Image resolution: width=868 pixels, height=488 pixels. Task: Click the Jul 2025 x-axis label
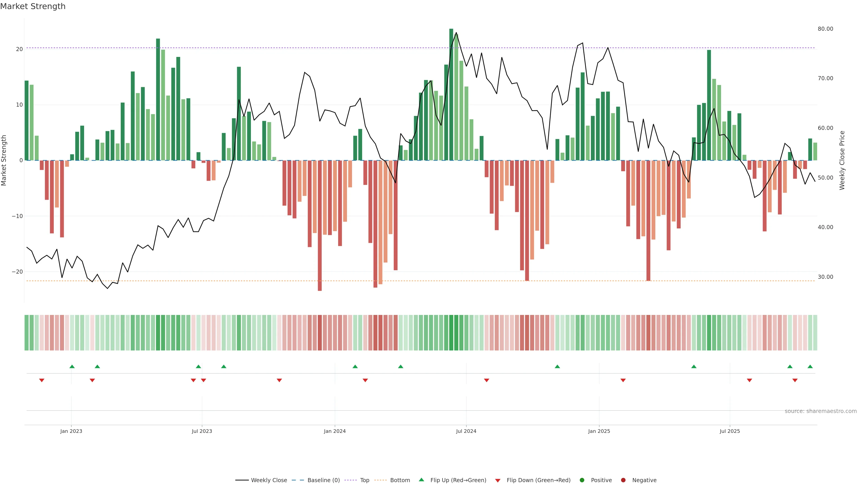click(x=729, y=431)
